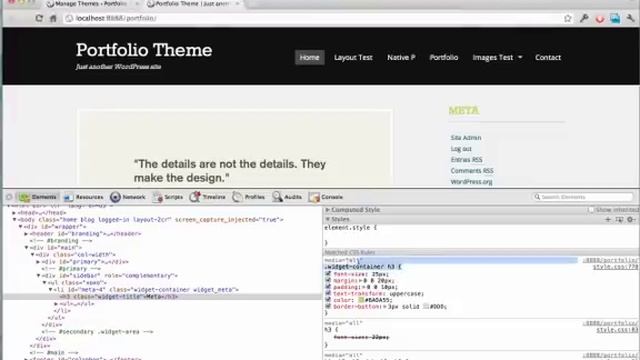This screenshot has width=640, height=360.
Task: Reload the page with the refresh icon
Action: [39, 18]
